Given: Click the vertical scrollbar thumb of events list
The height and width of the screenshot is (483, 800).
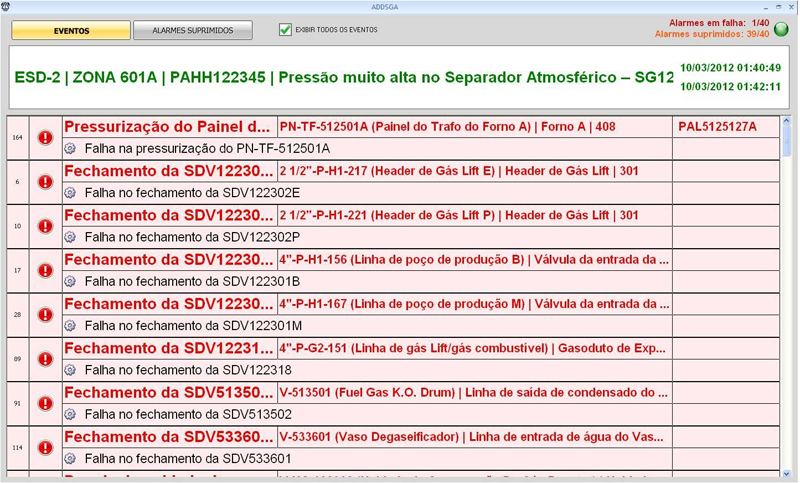Looking at the screenshot, I should [786, 142].
